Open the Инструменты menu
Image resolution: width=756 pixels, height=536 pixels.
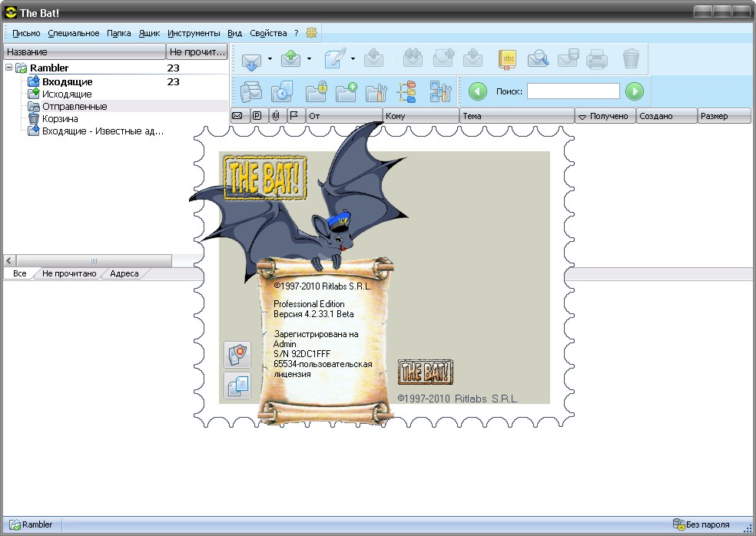tap(194, 33)
